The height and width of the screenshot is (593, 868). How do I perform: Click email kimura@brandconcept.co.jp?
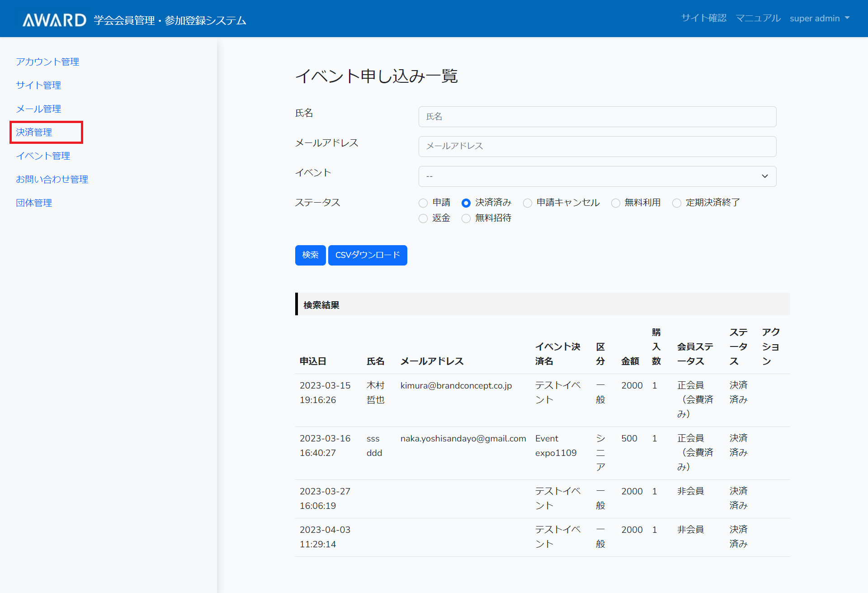point(456,385)
